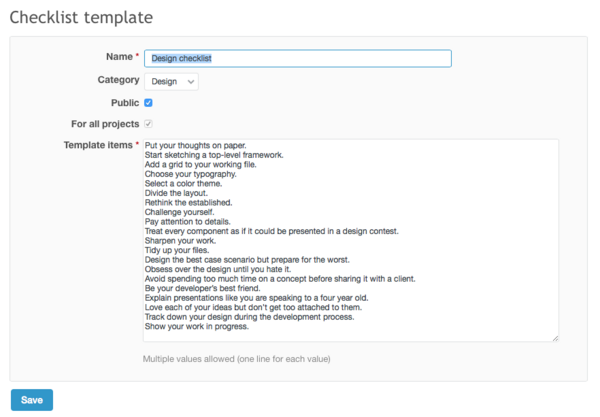The width and height of the screenshot is (600, 417).
Task: Click the Name field label
Action: [118, 57]
